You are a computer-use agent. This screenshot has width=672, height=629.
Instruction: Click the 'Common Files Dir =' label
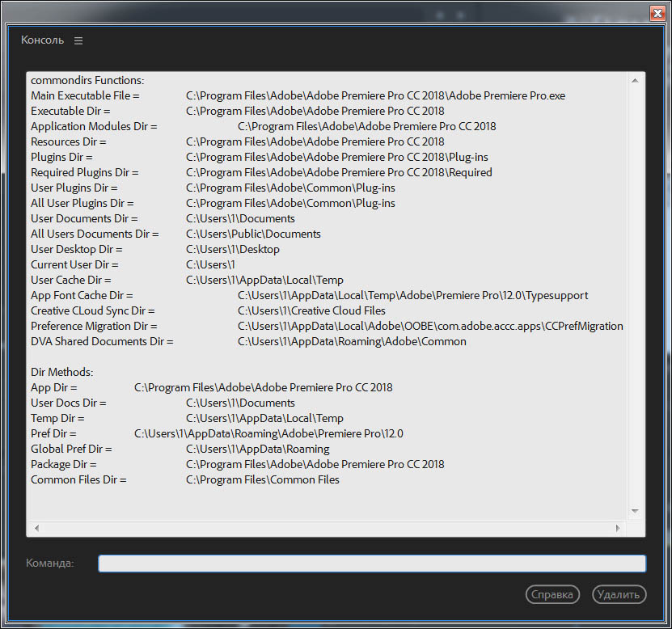pyautogui.click(x=78, y=480)
